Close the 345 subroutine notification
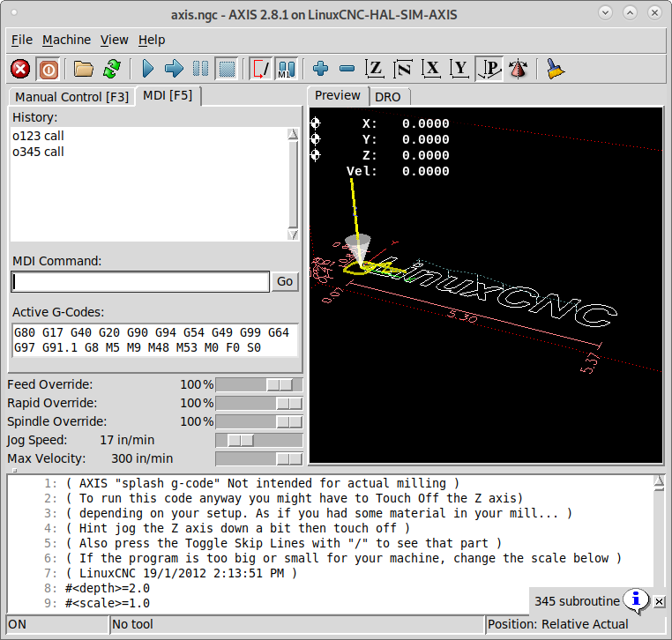Image resolution: width=672 pixels, height=640 pixels. coord(659,602)
